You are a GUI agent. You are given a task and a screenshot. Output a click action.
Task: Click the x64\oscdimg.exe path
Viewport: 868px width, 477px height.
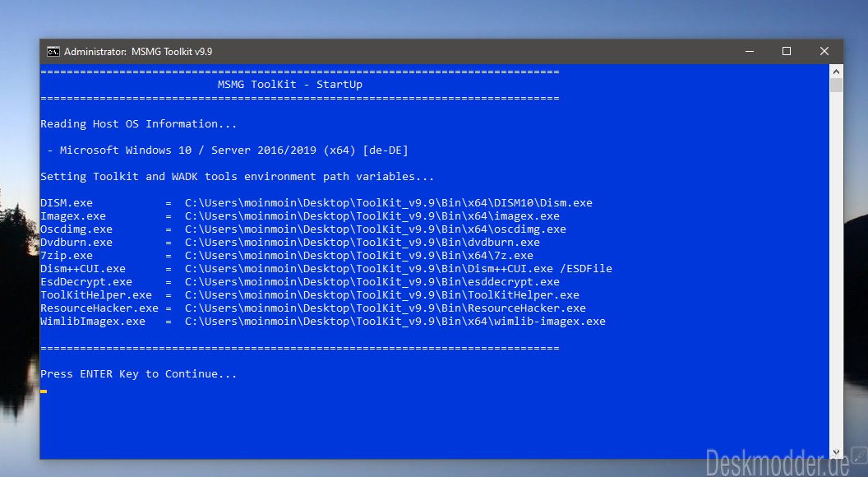point(376,229)
